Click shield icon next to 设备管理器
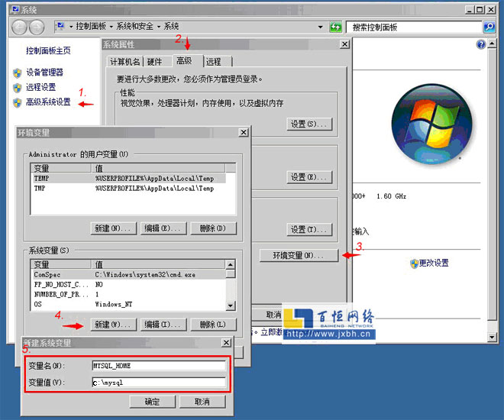Viewport: 504px width, 420px height. 17,73
